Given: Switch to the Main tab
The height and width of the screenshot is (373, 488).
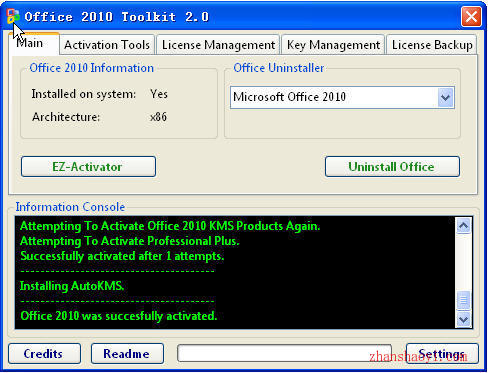Looking at the screenshot, I should coord(33,44).
